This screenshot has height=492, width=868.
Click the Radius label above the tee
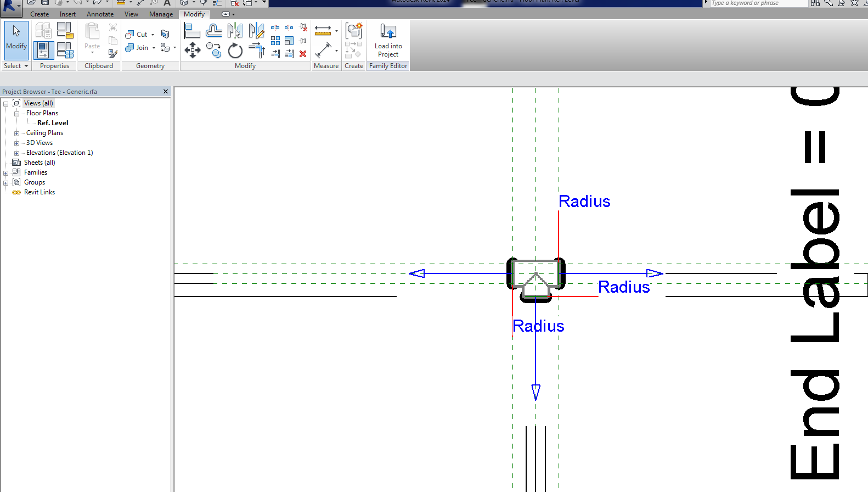pos(584,202)
